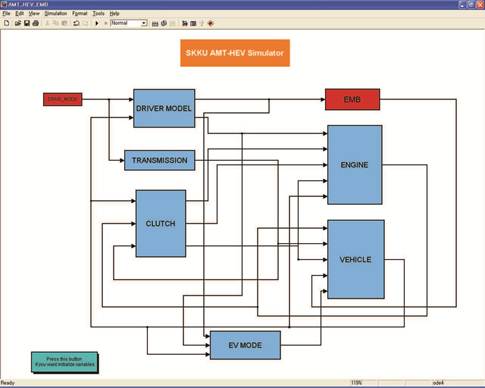
Task: Select the TRANSMISSION block
Action: (160, 160)
